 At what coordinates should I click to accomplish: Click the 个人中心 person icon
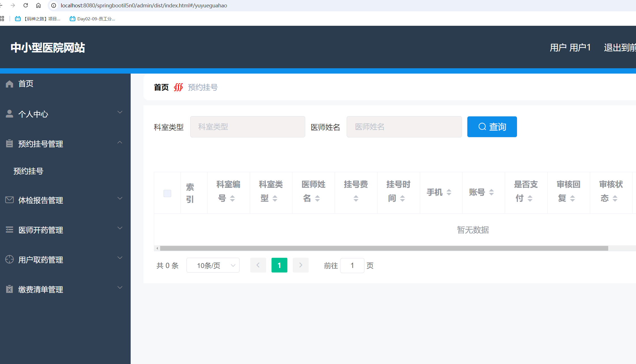point(9,114)
